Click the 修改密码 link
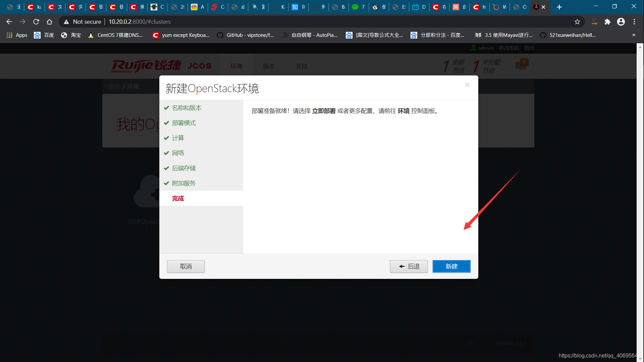The height and width of the screenshot is (362, 644). coord(509,48)
